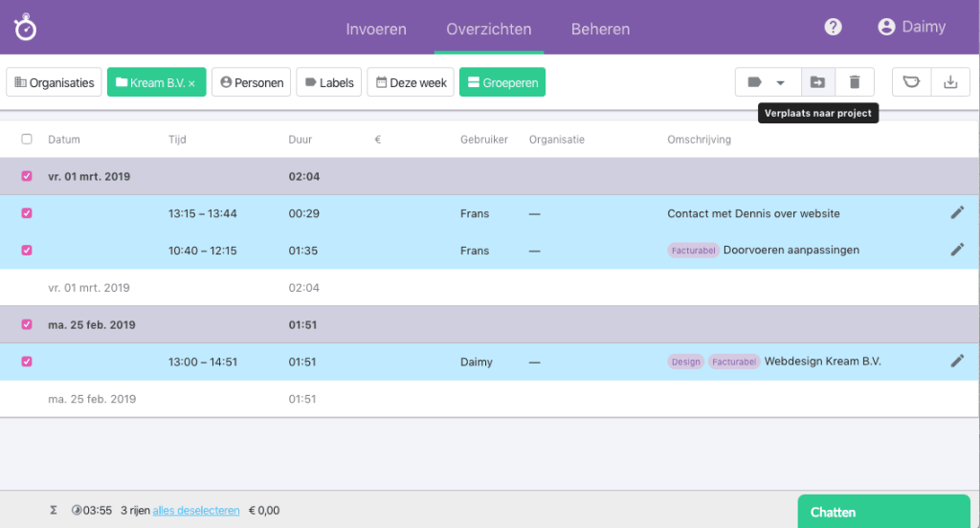Click the download export icon
The width and height of the screenshot is (980, 528).
tap(950, 82)
